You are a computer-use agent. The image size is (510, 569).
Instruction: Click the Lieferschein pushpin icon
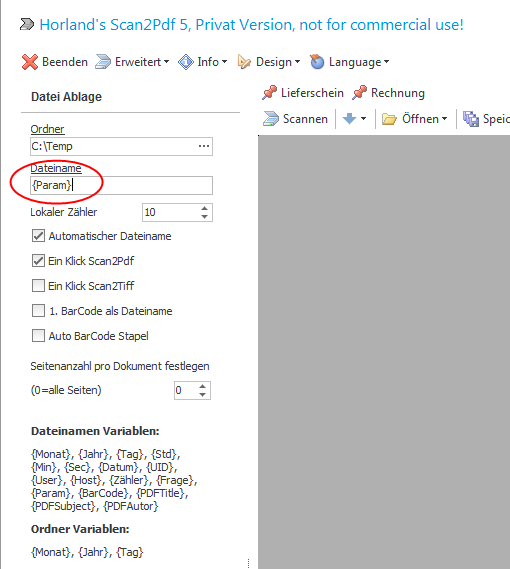point(269,93)
